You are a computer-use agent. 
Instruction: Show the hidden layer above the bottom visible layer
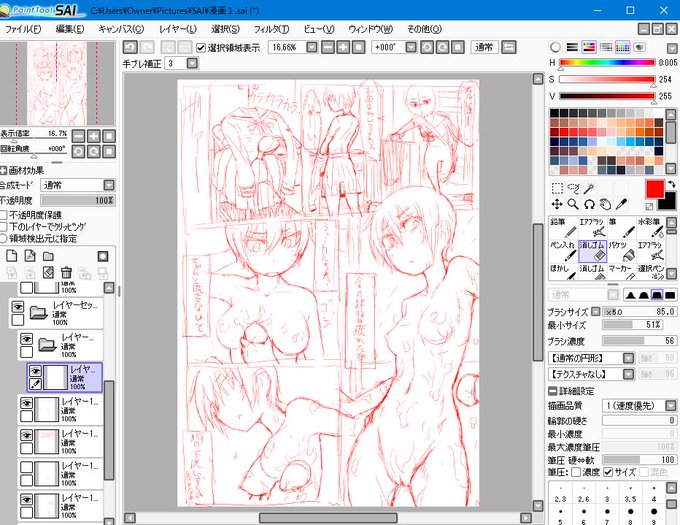tap(26, 467)
